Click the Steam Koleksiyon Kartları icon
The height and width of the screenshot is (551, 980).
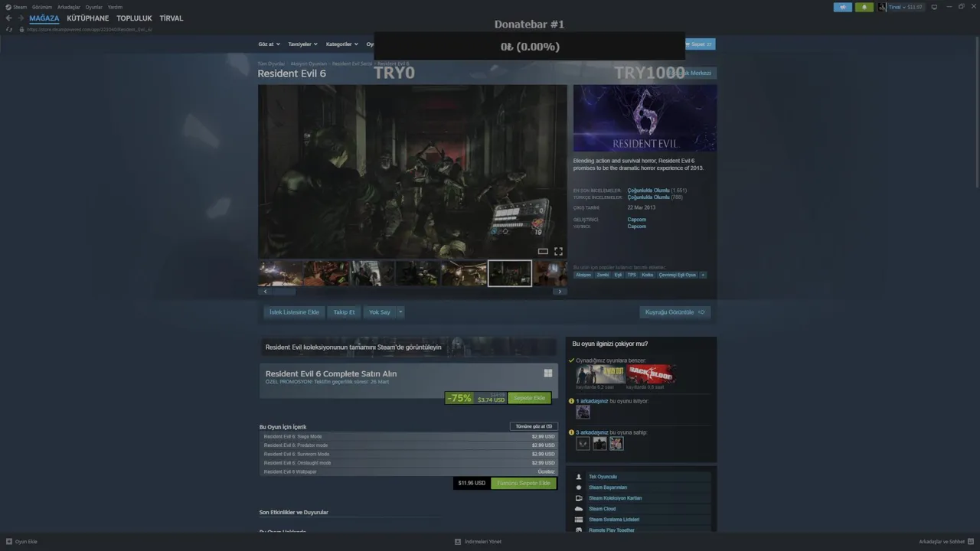(579, 498)
